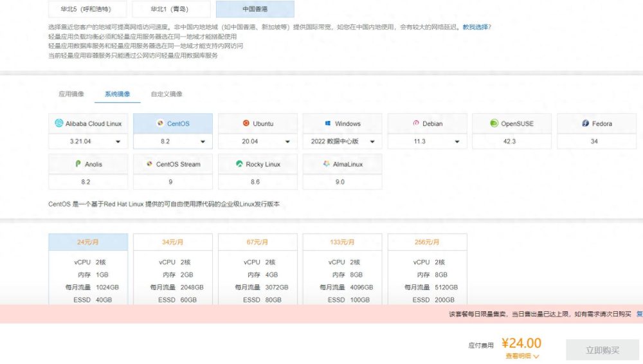The height and width of the screenshot is (364, 643).
Task: Choose the 256元/月 plan
Action: click(428, 242)
